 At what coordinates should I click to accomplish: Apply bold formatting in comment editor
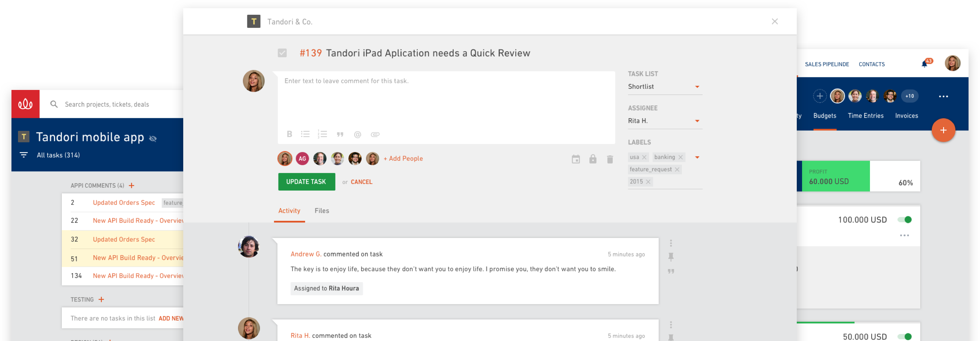(x=289, y=134)
